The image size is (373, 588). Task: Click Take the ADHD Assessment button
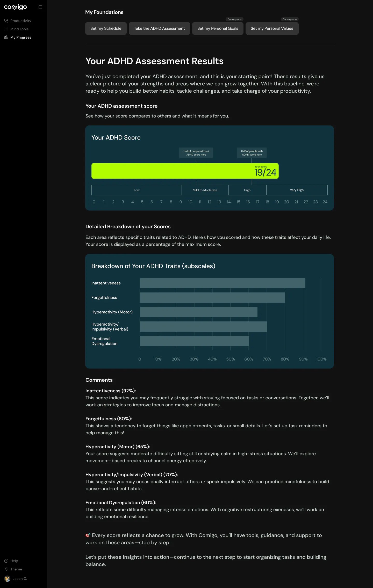[x=159, y=28]
